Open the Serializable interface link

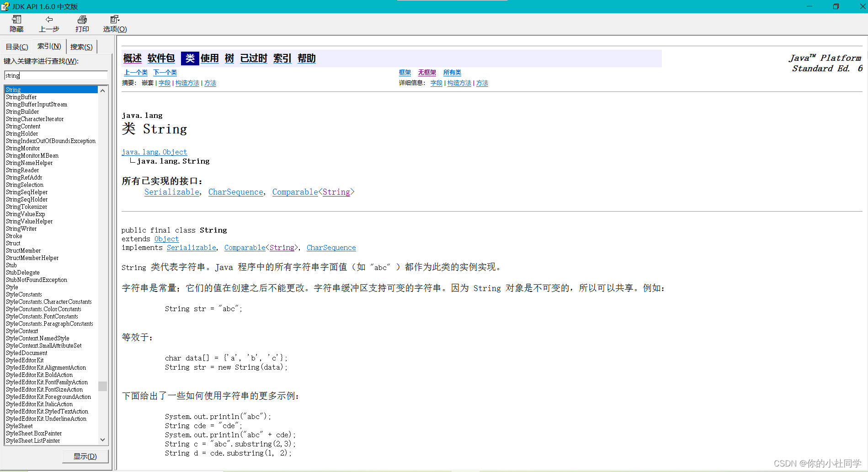[171, 192]
